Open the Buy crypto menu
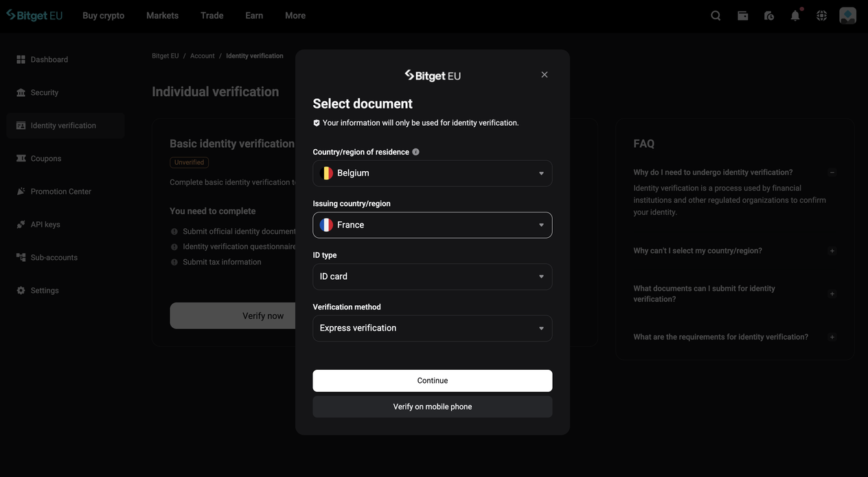 [x=104, y=15]
